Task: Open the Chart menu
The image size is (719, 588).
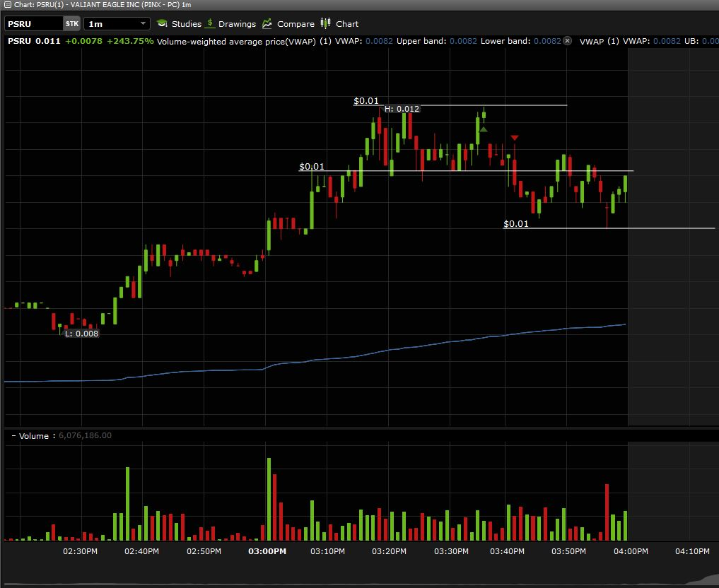Action: pos(347,24)
